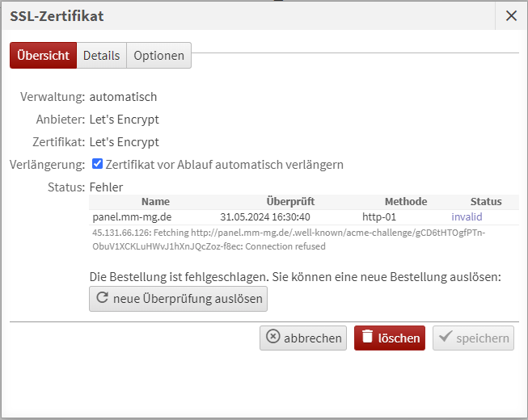This screenshot has height=420, width=528.
Task: Toggle automatic certificate renewal checkbox
Action: tap(98, 164)
